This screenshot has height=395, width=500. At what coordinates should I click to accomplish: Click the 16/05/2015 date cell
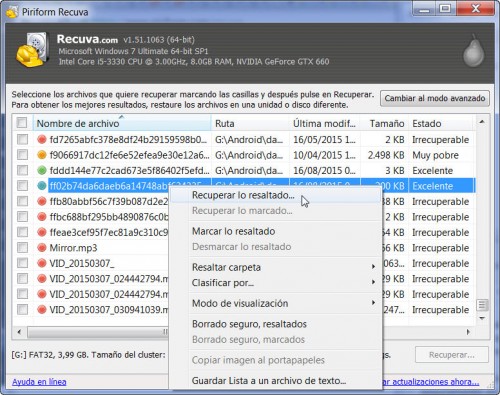tap(324, 140)
